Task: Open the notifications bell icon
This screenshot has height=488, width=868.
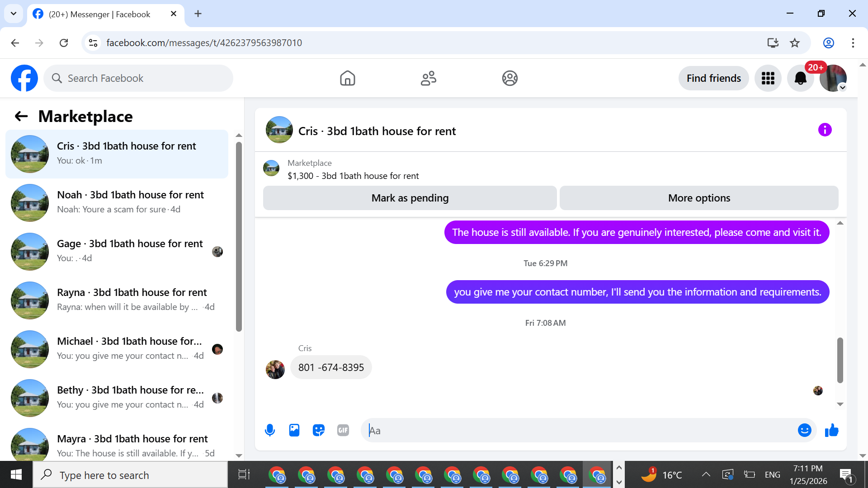Action: coord(800,78)
